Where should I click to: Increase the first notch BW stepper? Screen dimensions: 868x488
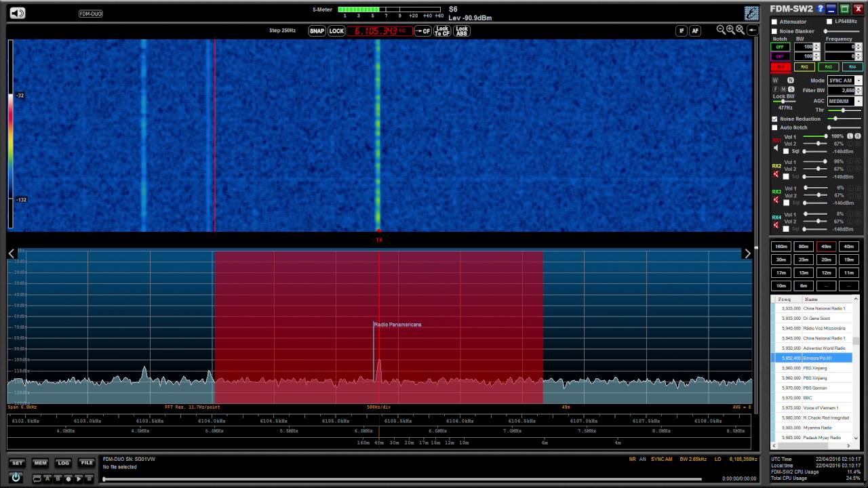click(x=816, y=45)
